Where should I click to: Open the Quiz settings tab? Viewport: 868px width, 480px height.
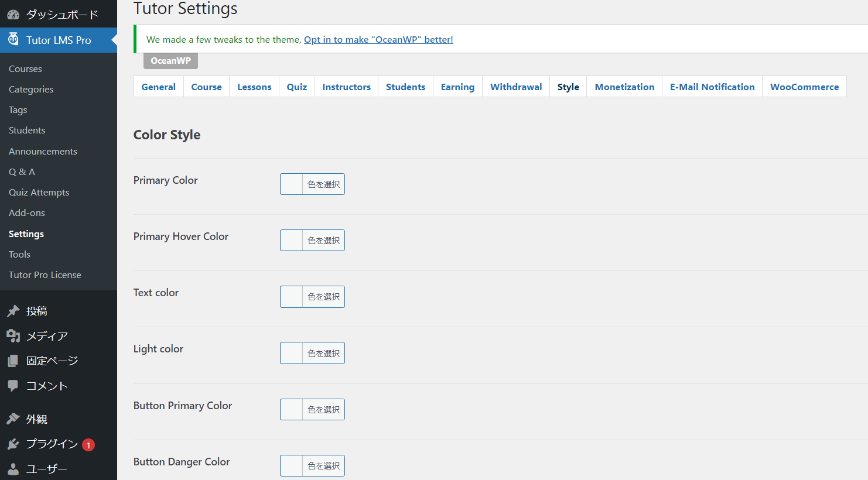click(297, 87)
